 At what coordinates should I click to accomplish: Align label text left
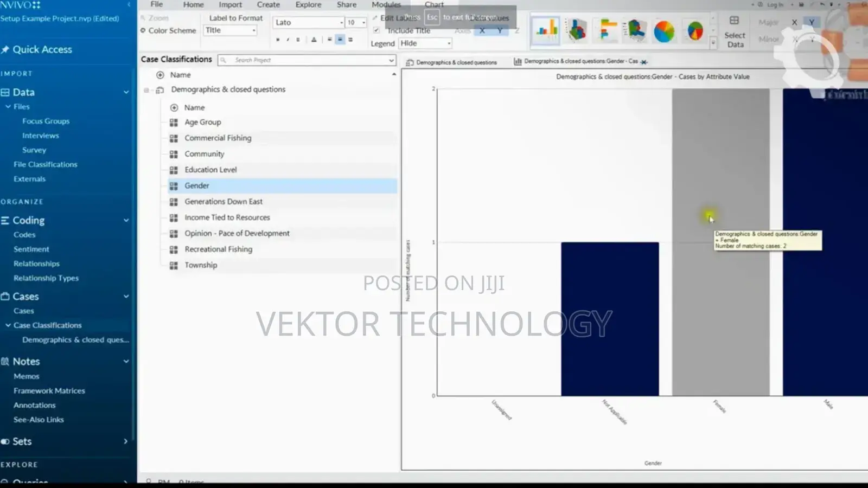[x=329, y=40]
